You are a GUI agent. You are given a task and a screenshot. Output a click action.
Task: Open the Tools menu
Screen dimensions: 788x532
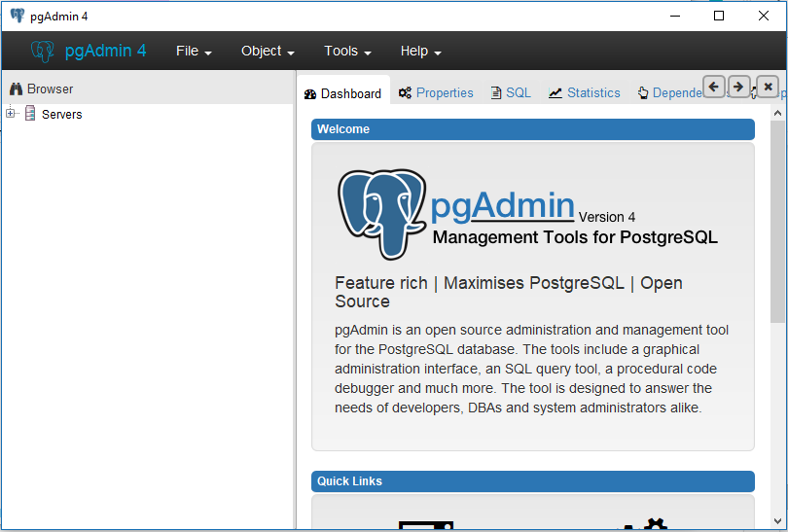[347, 52]
